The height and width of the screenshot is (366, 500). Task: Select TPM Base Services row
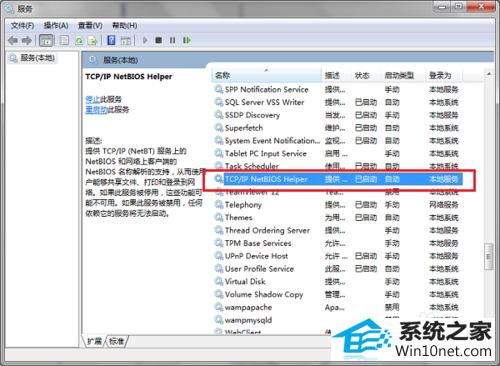[x=337, y=243]
